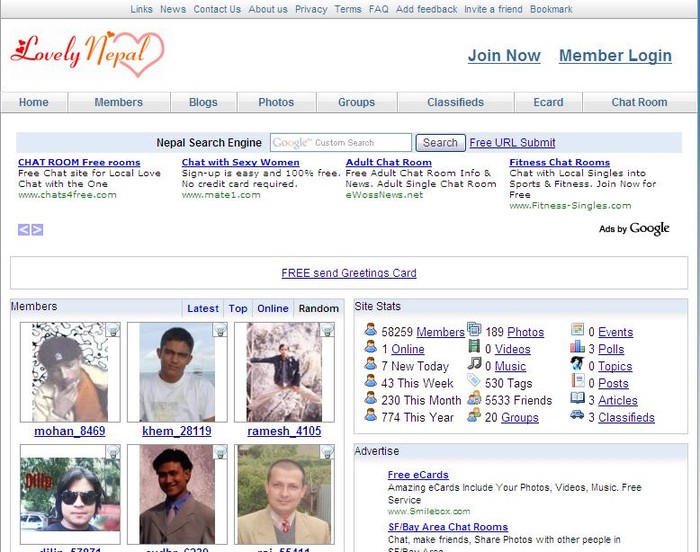Switch Members panel to Online tab
Viewport: 700px width, 552px height.
pyautogui.click(x=272, y=308)
